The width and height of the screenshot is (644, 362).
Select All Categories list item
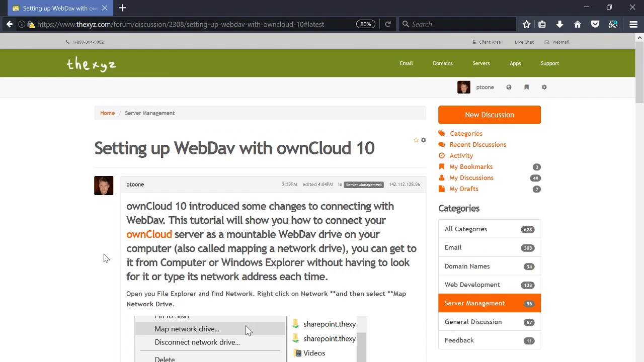[490, 229]
